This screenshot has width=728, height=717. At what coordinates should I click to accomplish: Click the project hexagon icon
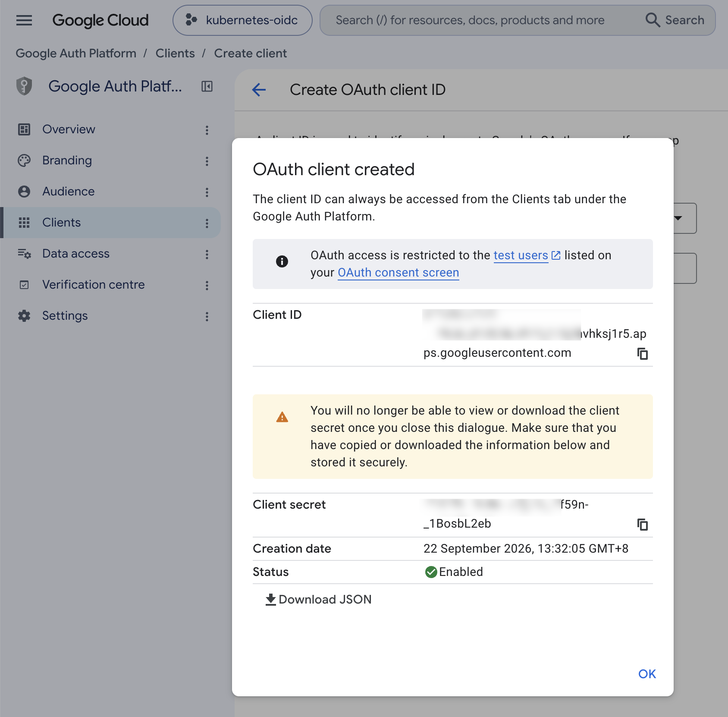(191, 20)
